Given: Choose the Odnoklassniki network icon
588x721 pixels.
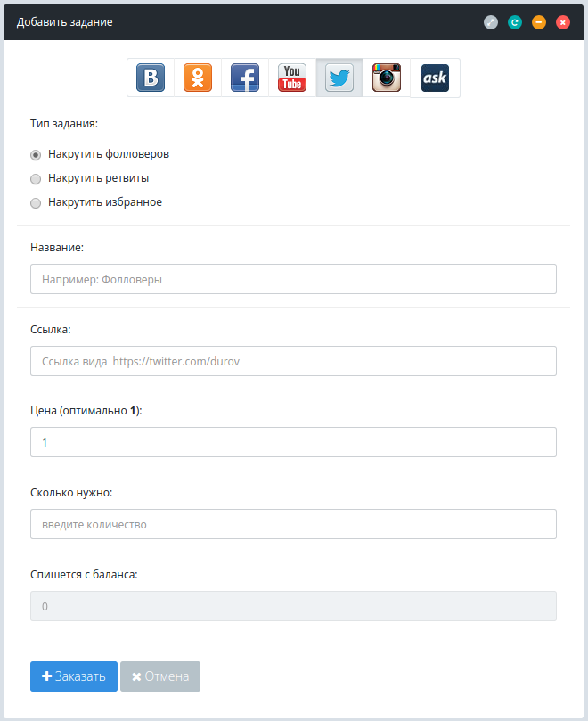Looking at the screenshot, I should tap(198, 78).
